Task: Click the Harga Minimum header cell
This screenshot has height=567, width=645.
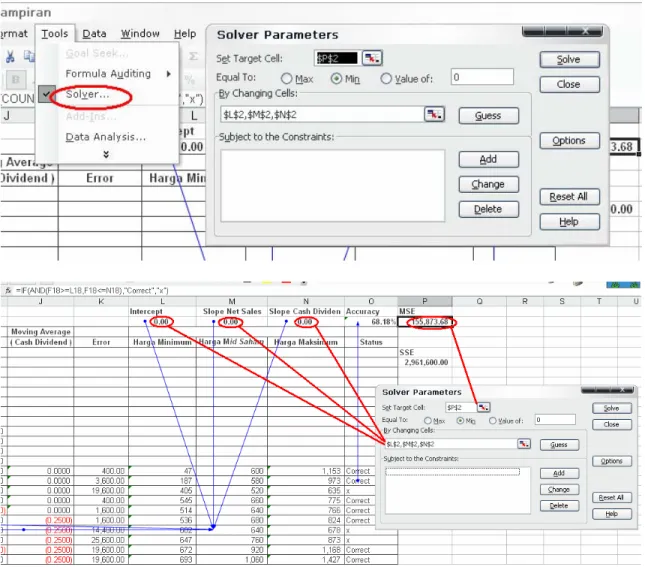Action: [162, 342]
